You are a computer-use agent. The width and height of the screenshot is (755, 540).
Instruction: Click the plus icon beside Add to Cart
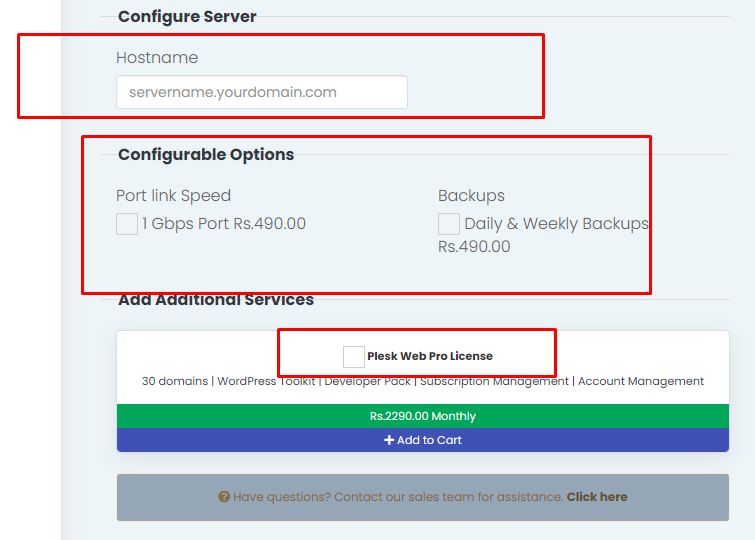point(389,440)
